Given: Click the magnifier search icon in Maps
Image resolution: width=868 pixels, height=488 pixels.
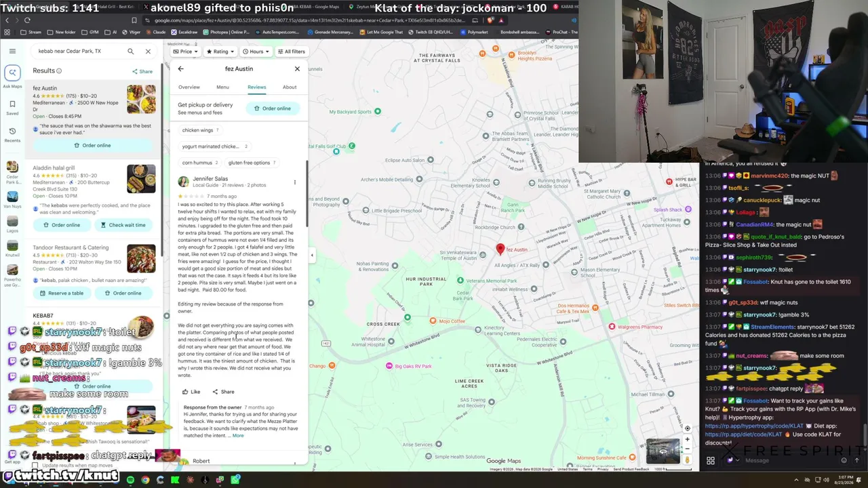Looking at the screenshot, I should click(130, 52).
